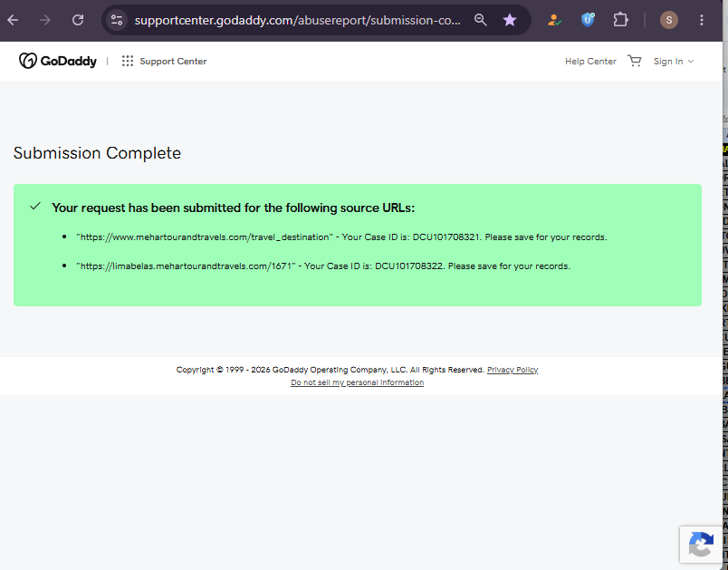Open the Extensions puzzle piece menu
This screenshot has width=728, height=570.
pyautogui.click(x=620, y=20)
